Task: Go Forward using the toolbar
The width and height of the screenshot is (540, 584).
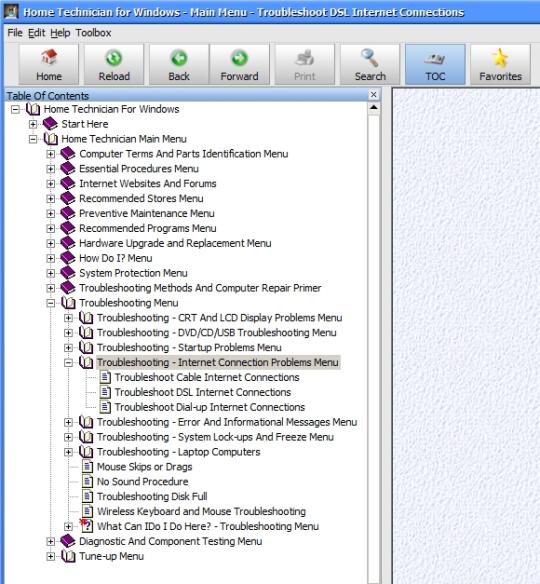Action: [239, 65]
